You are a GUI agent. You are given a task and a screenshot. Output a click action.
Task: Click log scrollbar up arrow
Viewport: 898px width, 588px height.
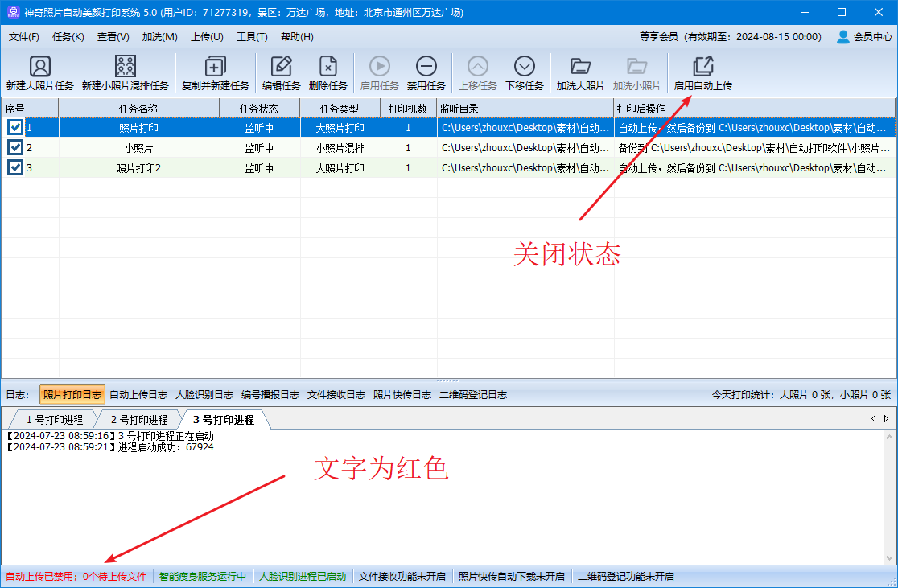click(x=889, y=437)
